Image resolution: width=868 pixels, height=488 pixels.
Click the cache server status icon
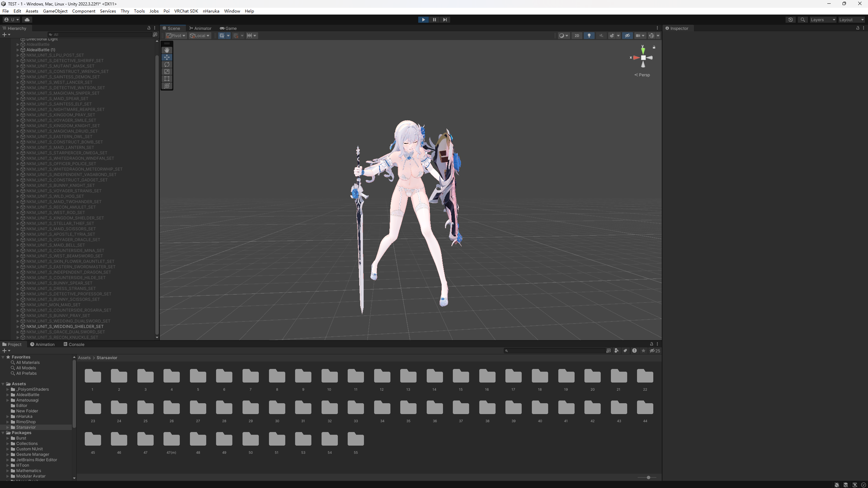coord(846,485)
